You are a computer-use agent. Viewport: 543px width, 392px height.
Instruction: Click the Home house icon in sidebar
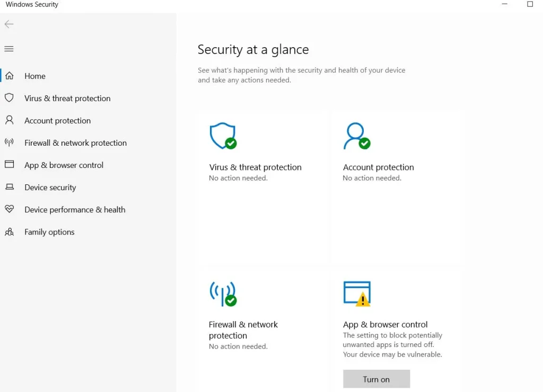(x=10, y=76)
